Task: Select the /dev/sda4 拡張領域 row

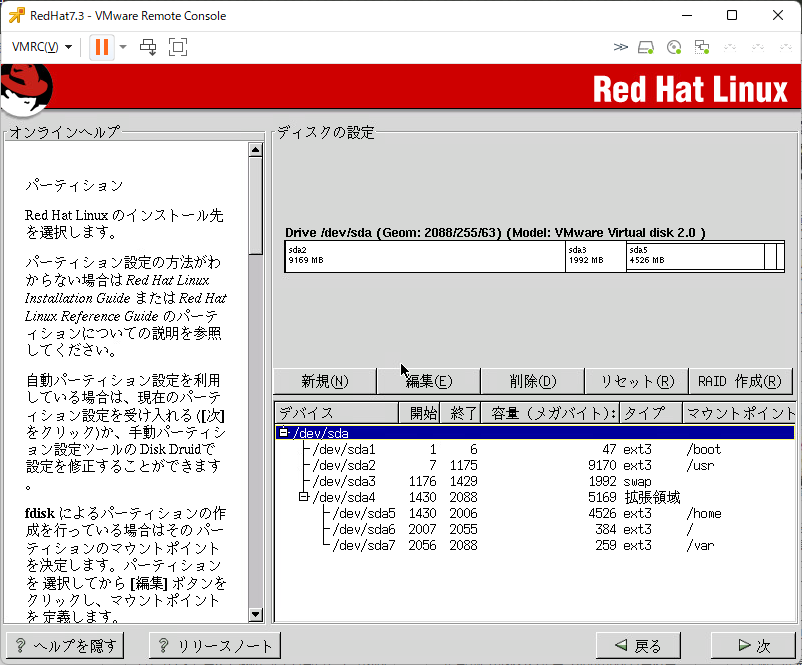Action: click(534, 497)
